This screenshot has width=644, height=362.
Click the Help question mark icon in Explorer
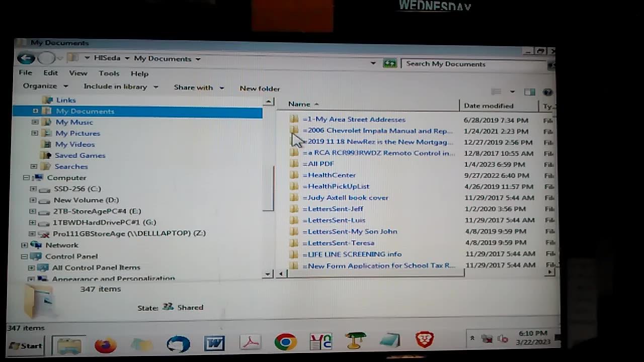click(x=548, y=92)
